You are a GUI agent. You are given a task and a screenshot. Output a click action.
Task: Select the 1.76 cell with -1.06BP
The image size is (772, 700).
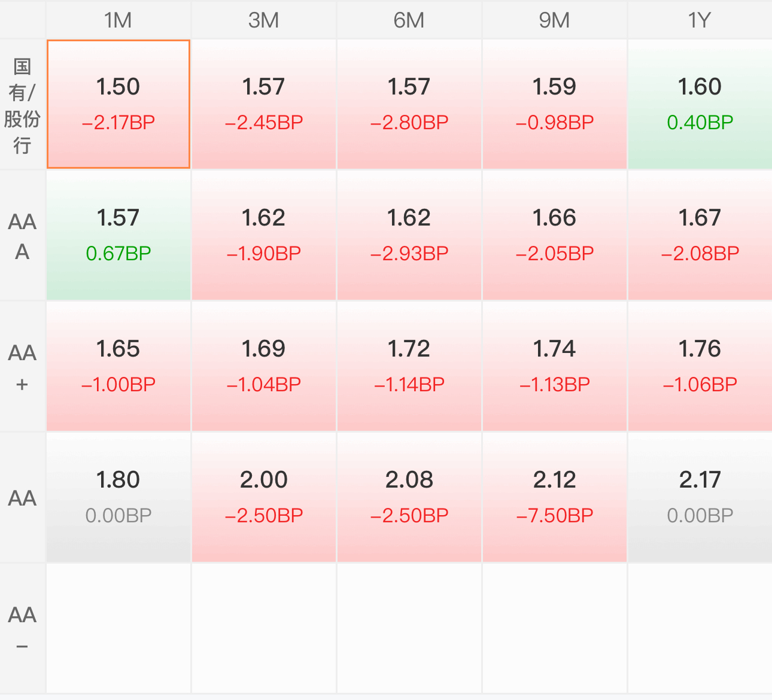pyautogui.click(x=700, y=367)
